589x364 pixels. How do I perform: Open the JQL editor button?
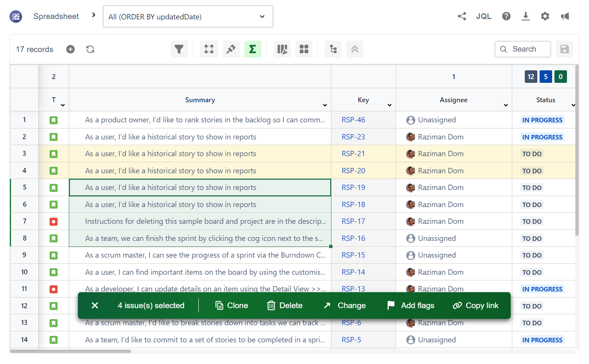[484, 16]
